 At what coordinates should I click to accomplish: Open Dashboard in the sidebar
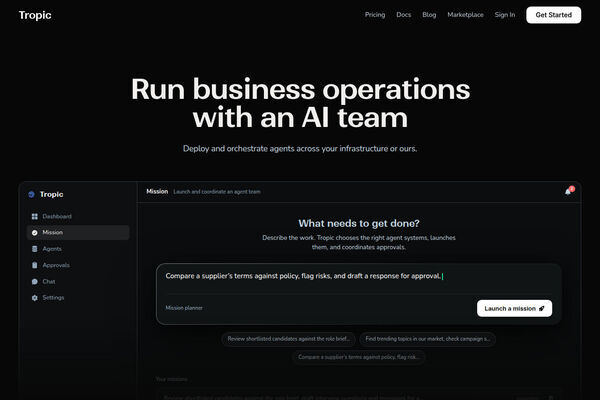[x=78, y=217]
